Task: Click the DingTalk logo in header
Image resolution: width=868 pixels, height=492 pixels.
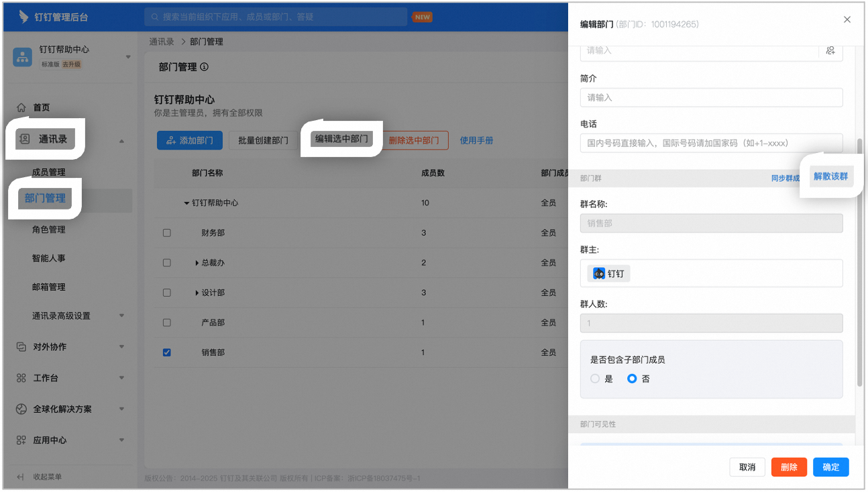Action: (23, 17)
